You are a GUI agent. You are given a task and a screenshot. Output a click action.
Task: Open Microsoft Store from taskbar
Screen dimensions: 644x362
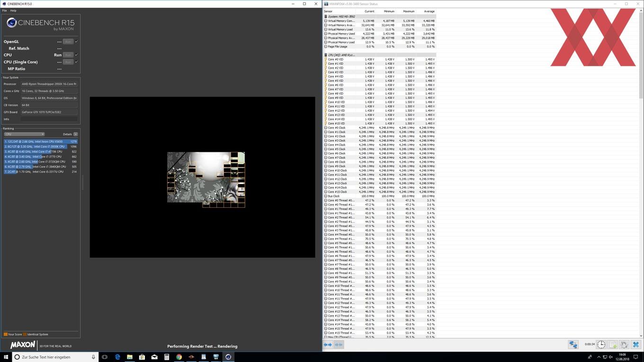[142, 357]
